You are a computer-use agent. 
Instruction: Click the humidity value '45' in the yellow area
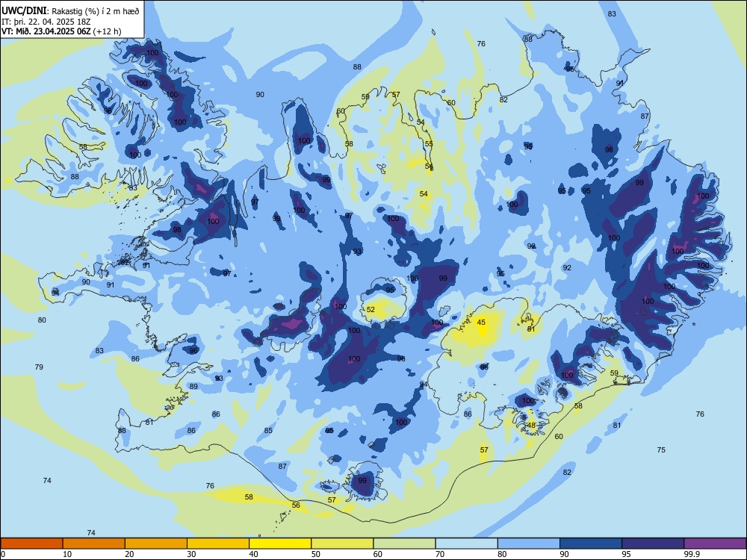pos(481,323)
